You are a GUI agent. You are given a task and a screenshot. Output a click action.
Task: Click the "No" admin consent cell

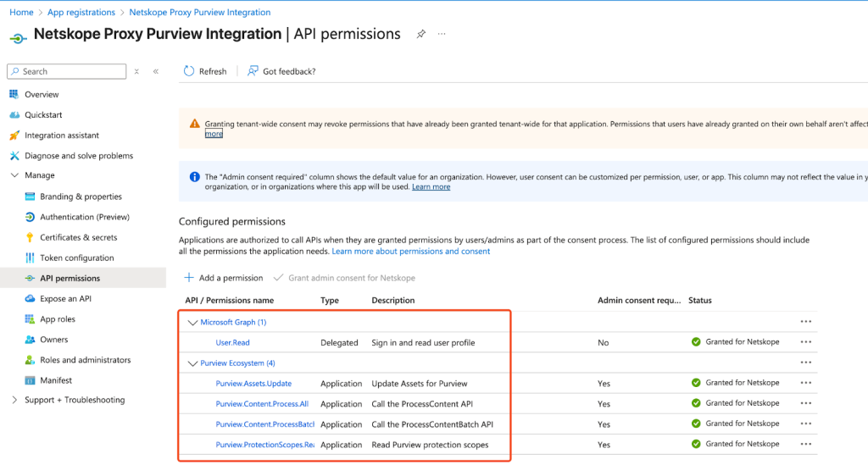point(603,343)
